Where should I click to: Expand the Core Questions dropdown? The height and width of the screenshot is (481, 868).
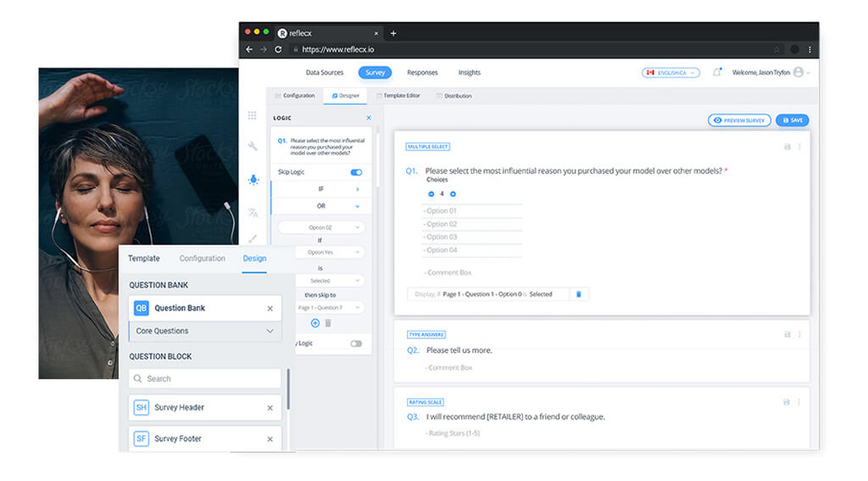click(x=270, y=331)
